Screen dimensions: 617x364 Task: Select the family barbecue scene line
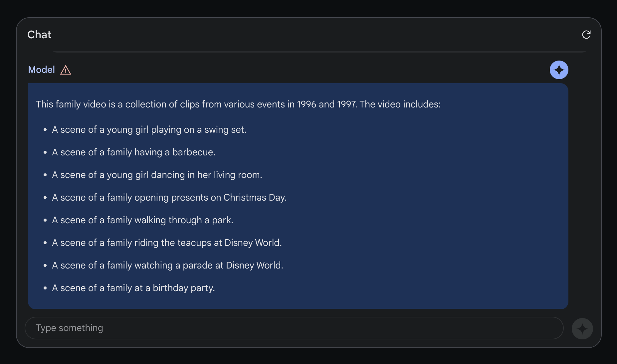point(133,152)
